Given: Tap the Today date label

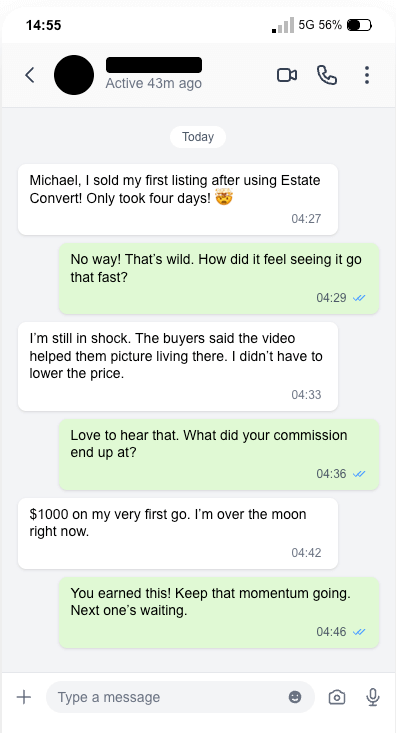Looking at the screenshot, I should pos(198,137).
